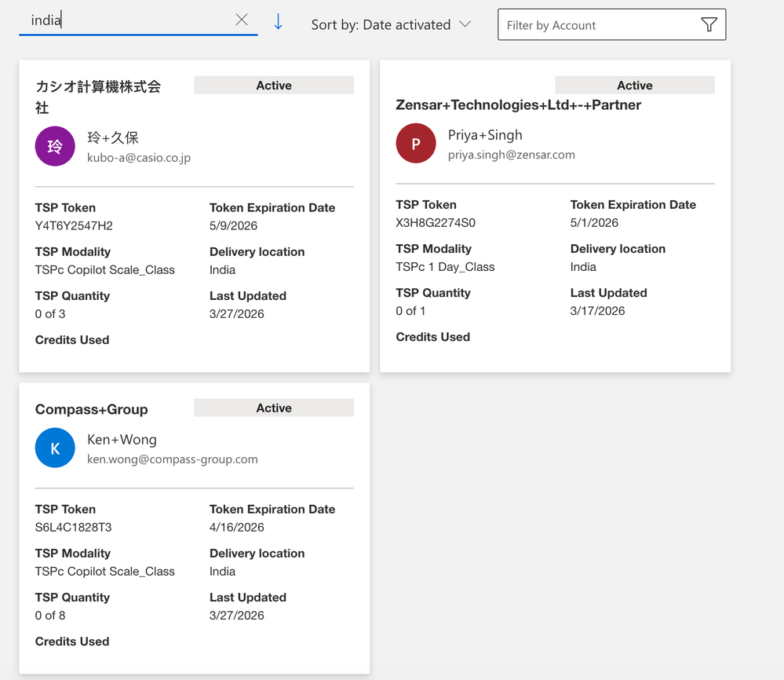Open the priya.singh@zensar.com email
The image size is (784, 680).
click(x=512, y=155)
